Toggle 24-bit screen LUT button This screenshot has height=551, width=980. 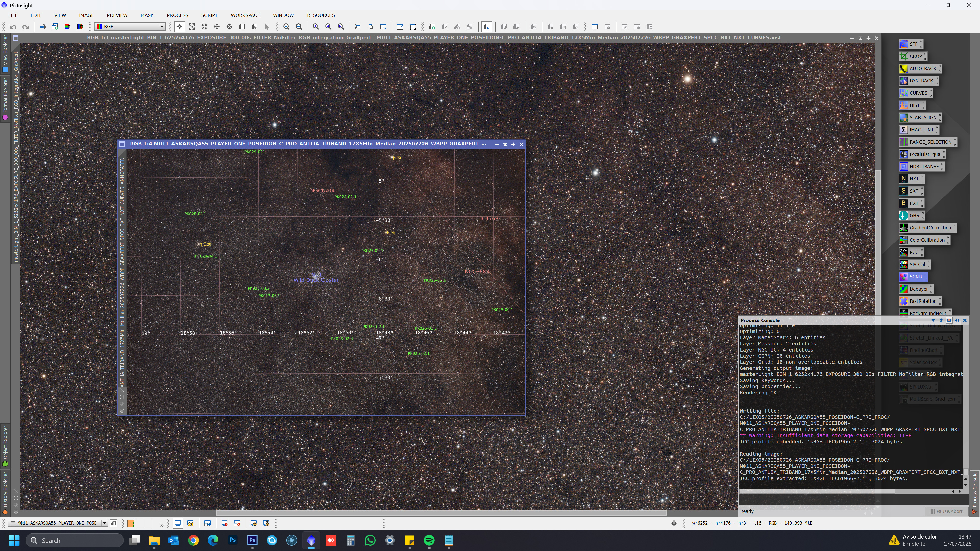point(191,523)
